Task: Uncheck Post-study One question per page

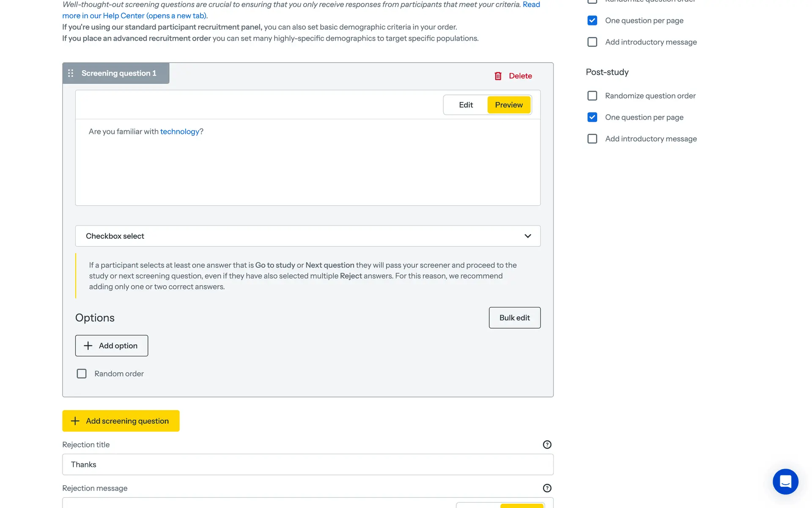Action: (592, 117)
